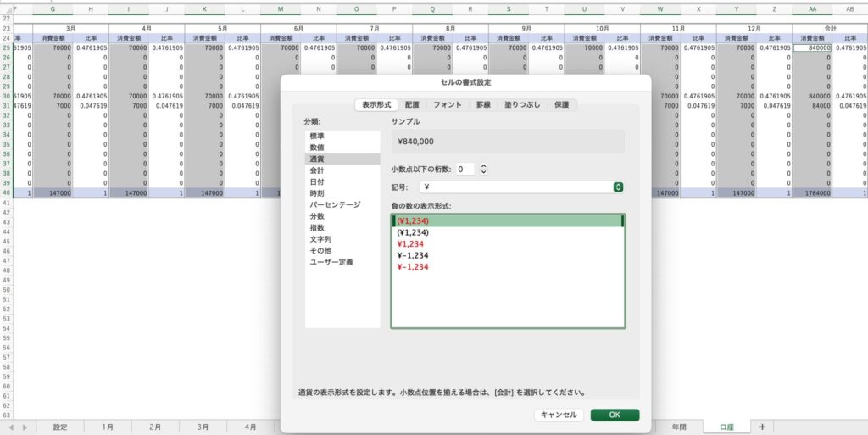Click the add new sheet plus icon

point(762,427)
